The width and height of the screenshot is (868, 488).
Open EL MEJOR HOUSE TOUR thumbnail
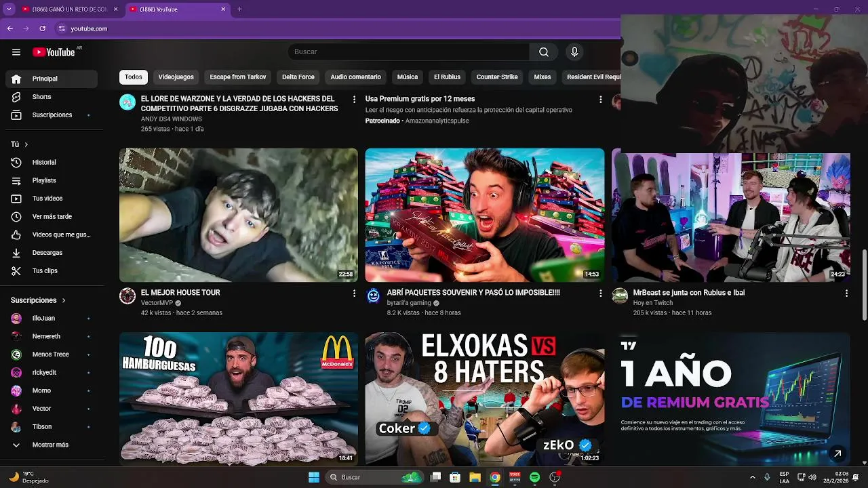click(239, 215)
